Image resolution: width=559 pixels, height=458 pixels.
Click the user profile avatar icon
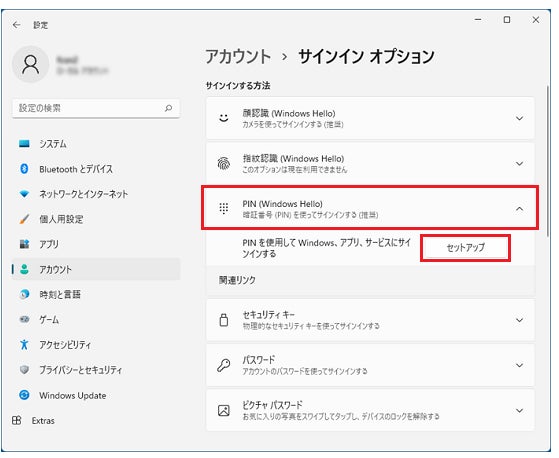point(31,65)
